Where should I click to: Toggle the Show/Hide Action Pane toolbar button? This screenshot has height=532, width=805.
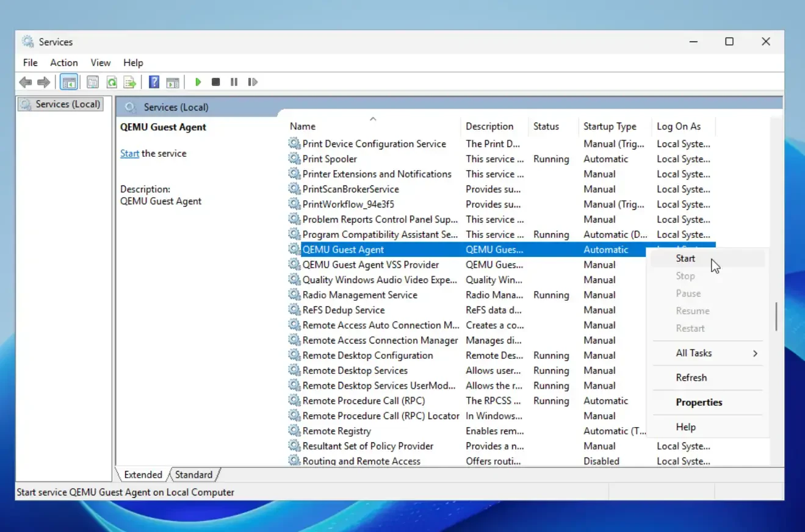(x=173, y=82)
